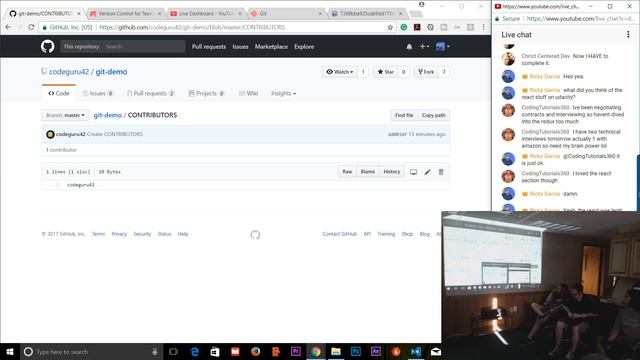Screen dimensions: 640x360
Task: Open Chrome's three-dot menu
Action: [484, 27]
